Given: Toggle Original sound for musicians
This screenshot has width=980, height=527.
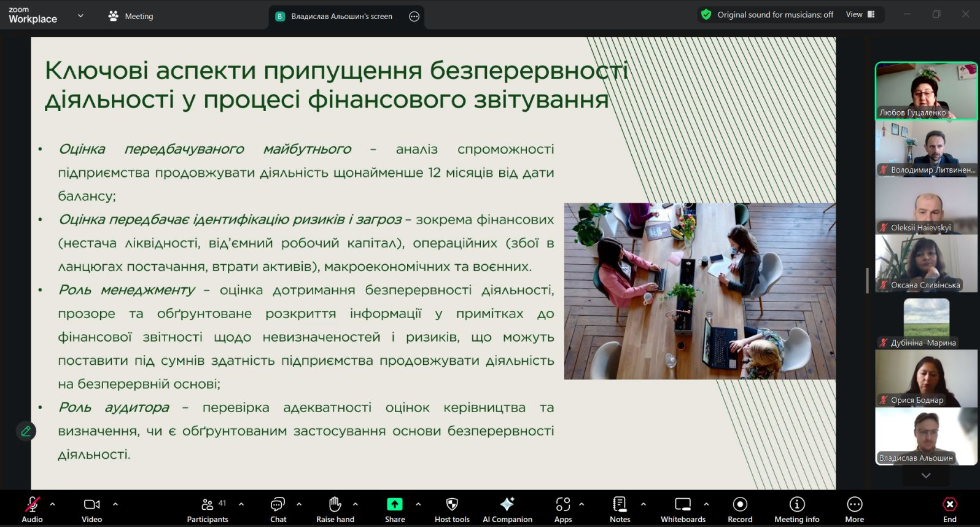Looking at the screenshot, I should 775,15.
